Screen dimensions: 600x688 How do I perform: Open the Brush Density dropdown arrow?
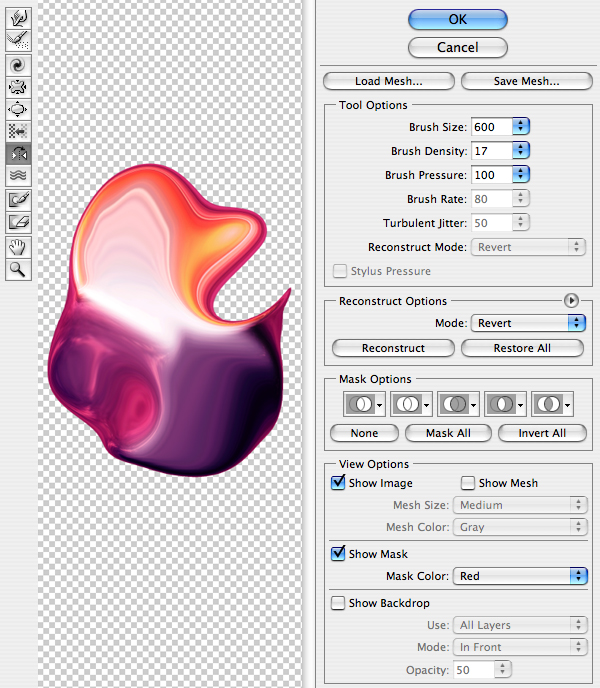[521, 151]
